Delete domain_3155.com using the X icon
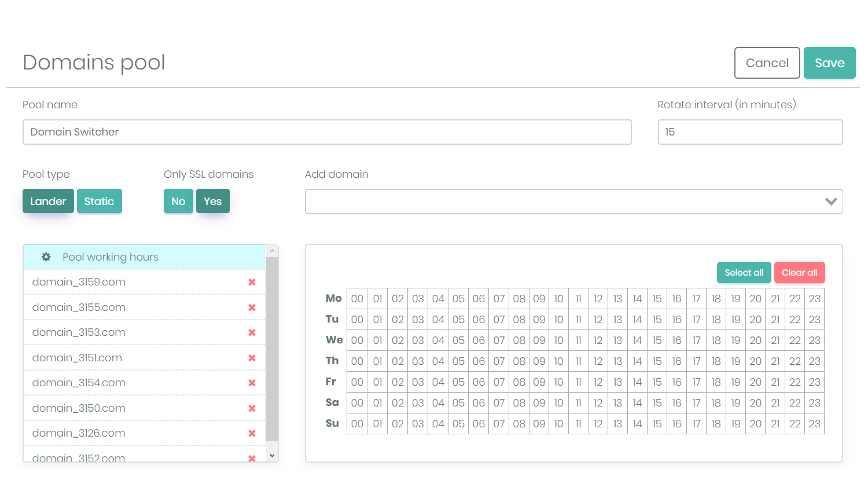The width and height of the screenshot is (868, 498). coord(252,307)
